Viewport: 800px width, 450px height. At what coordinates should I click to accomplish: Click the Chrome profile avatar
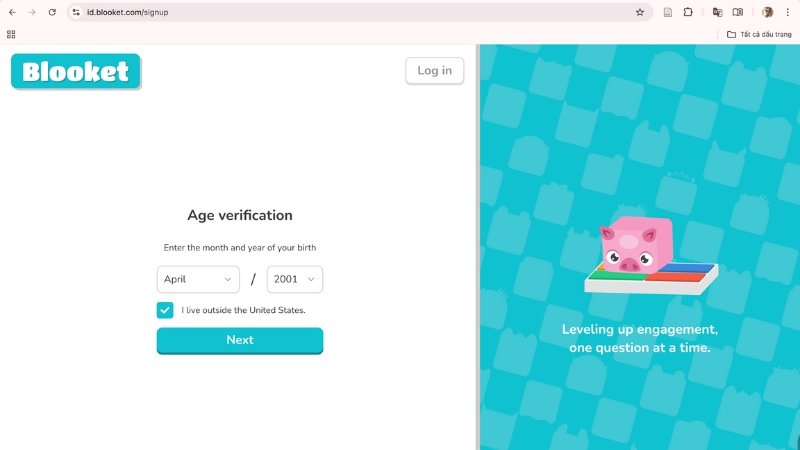(767, 12)
